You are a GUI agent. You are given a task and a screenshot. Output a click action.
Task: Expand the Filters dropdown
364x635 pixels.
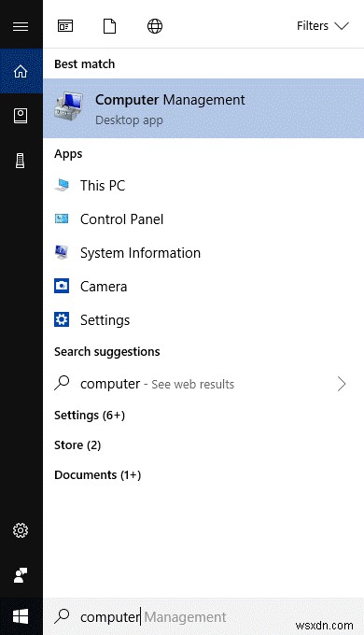[322, 26]
